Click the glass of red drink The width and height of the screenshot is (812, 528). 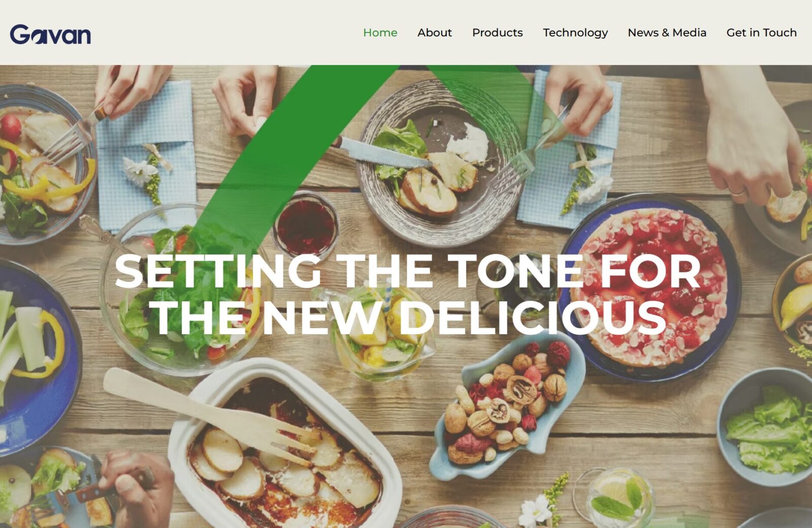pos(306,225)
